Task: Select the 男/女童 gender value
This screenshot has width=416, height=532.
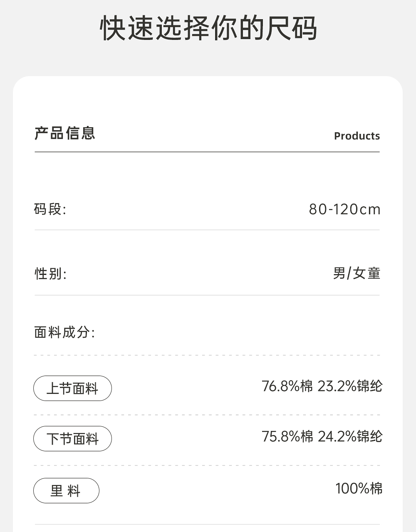Action: point(357,273)
